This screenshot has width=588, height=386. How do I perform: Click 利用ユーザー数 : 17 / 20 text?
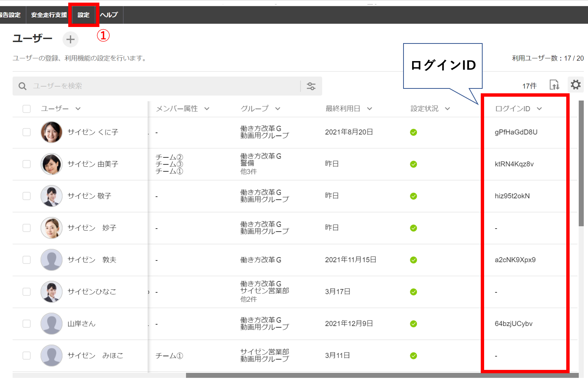tap(548, 58)
